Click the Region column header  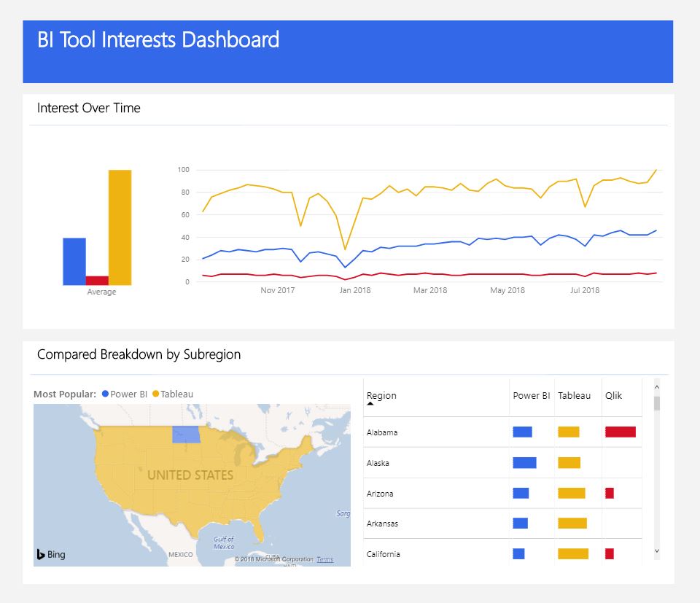pos(381,396)
